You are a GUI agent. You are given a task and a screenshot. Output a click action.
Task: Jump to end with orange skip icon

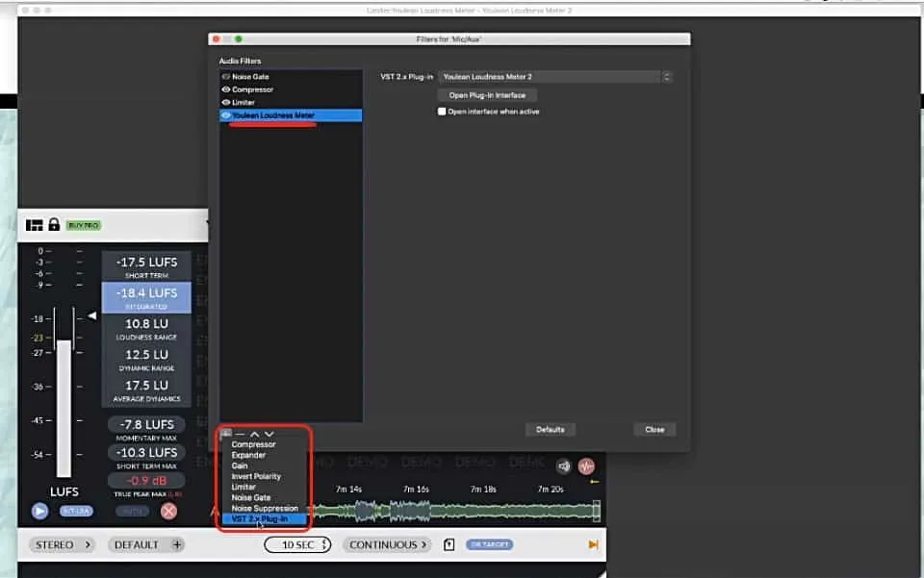click(x=593, y=544)
